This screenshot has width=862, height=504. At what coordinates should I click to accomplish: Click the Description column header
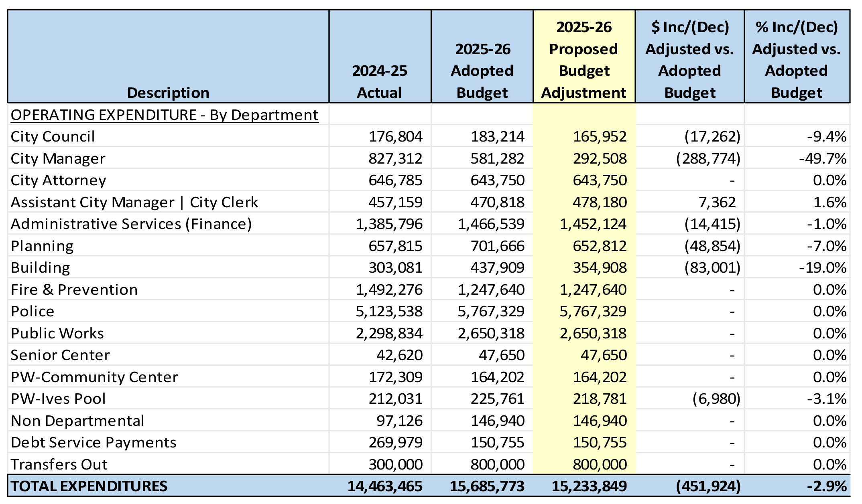[168, 93]
